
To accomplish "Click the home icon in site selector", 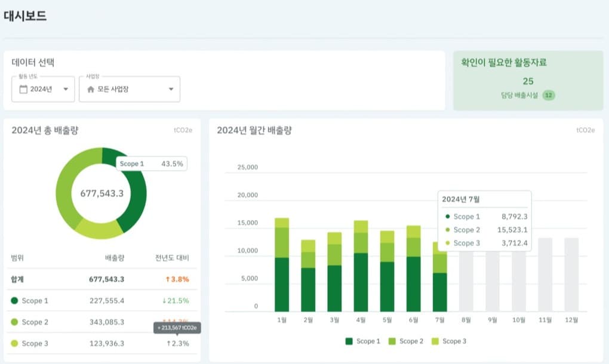I will click(x=91, y=90).
